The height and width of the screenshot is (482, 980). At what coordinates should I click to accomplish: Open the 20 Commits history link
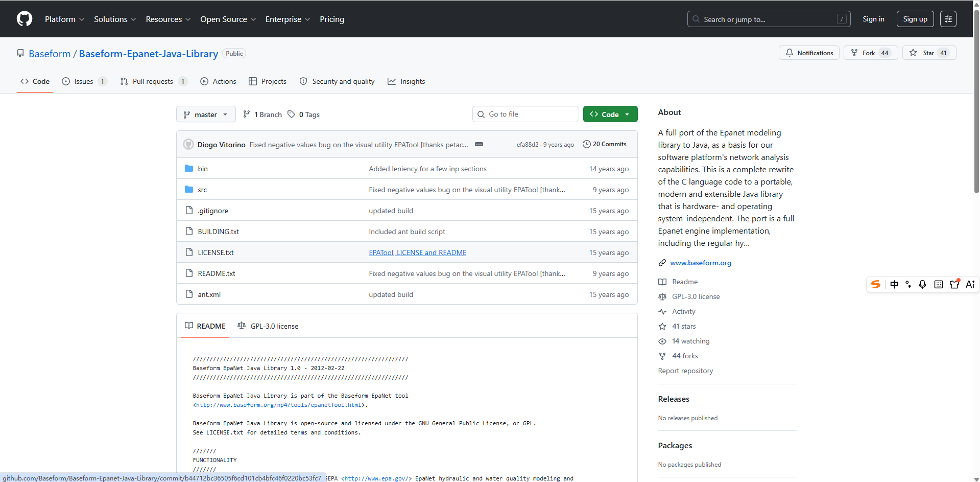pos(604,144)
